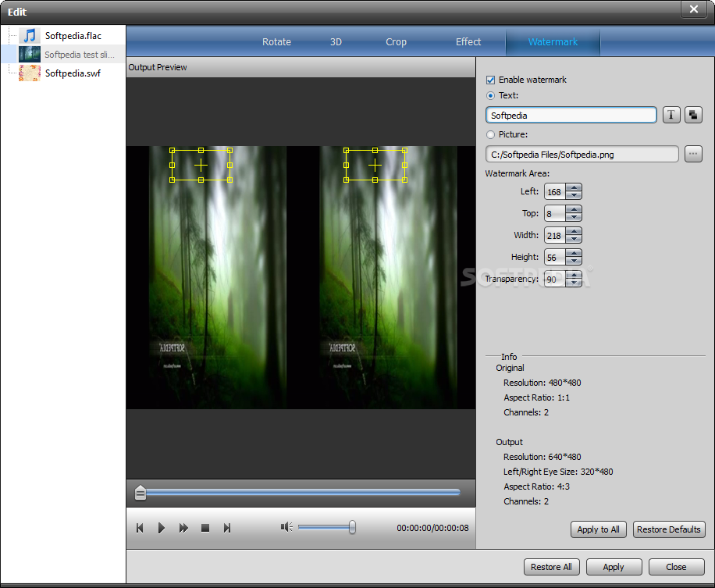
Task: Increase the Height value
Action: tap(574, 253)
